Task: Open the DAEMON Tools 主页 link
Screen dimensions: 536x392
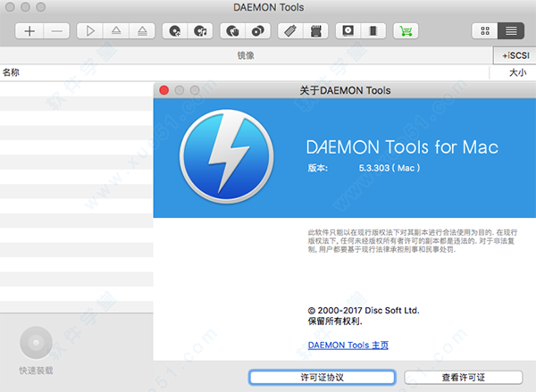Action: point(348,346)
